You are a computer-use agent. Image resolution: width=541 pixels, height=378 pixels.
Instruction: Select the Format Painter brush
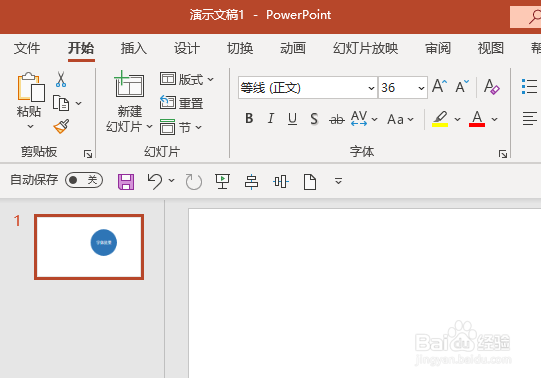[61, 127]
